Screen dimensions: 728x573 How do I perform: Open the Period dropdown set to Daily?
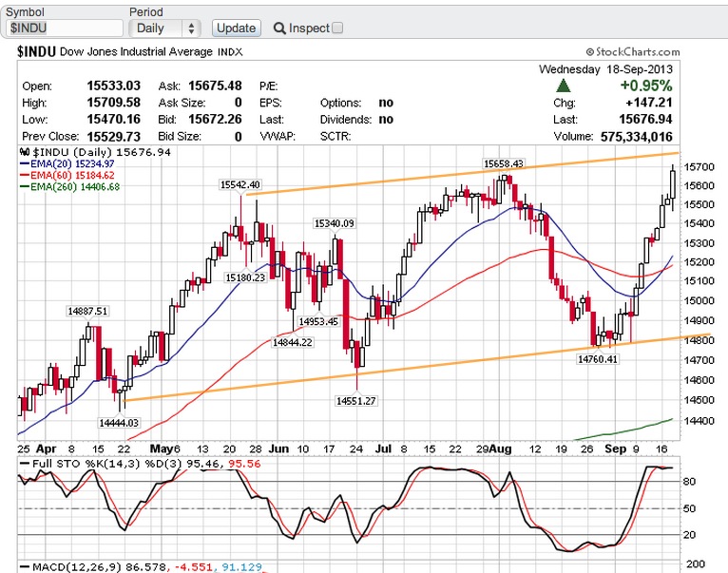point(164,29)
